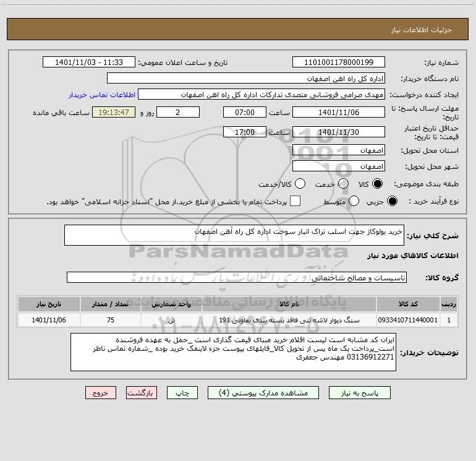Open the اطلاعات تماس خریدار link
476x461 pixels.
click(102, 95)
